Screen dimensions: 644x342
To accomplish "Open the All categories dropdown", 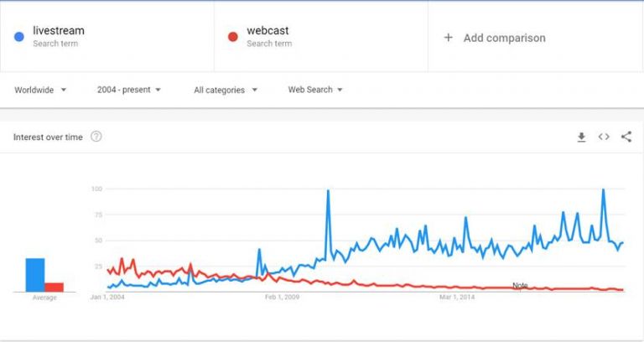I will coord(226,90).
